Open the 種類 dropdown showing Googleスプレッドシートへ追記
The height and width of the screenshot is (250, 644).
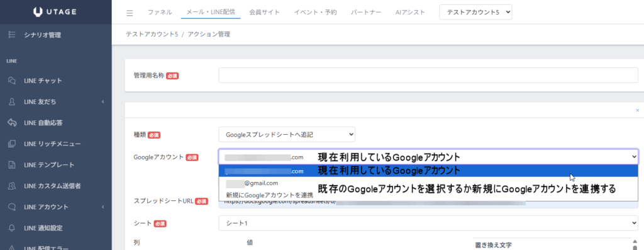(x=287, y=134)
